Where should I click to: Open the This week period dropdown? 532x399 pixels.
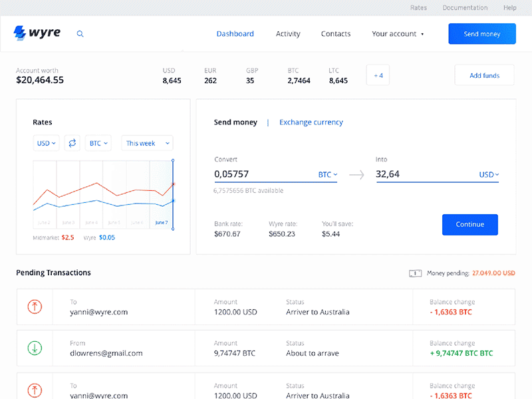pos(147,143)
